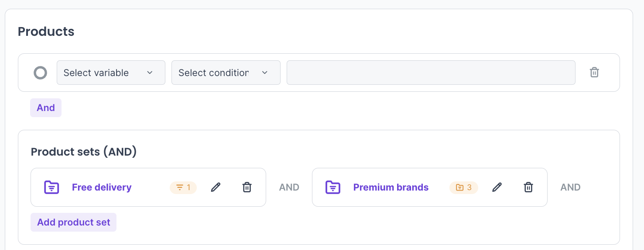This screenshot has height=250, width=644.
Task: Edit the Free delivery set with pencil
Action: [x=216, y=187]
